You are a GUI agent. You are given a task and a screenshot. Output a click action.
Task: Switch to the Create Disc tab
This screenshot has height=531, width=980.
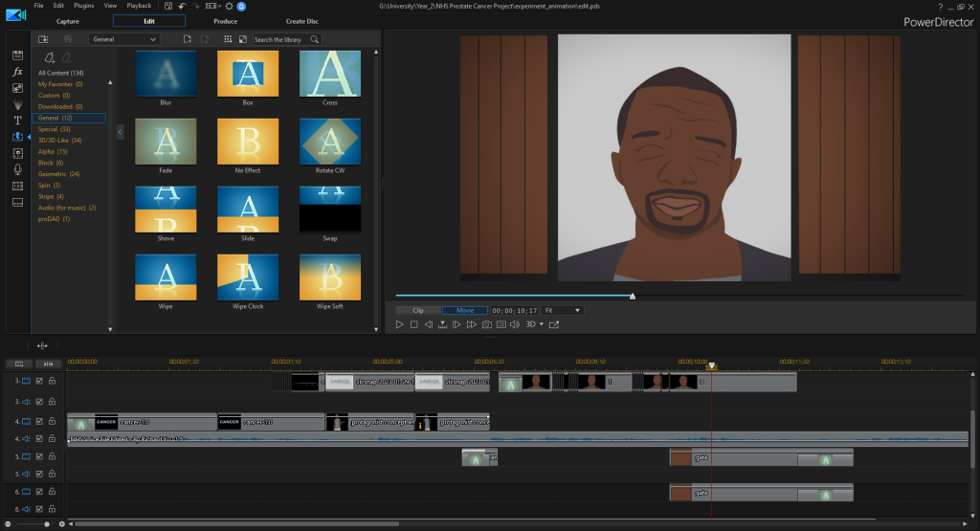pos(302,21)
